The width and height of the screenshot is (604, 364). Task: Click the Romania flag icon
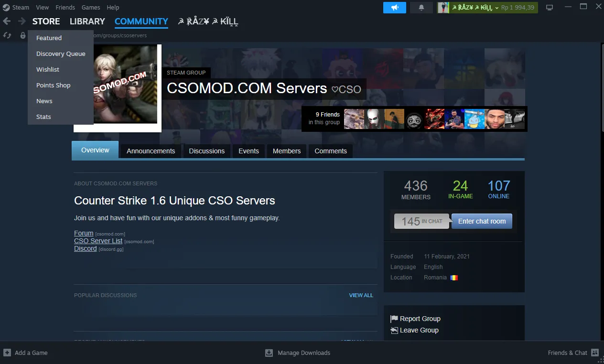pyautogui.click(x=454, y=278)
